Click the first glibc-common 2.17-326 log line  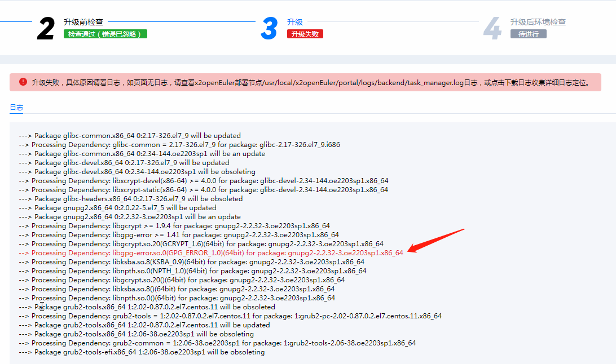[130, 136]
